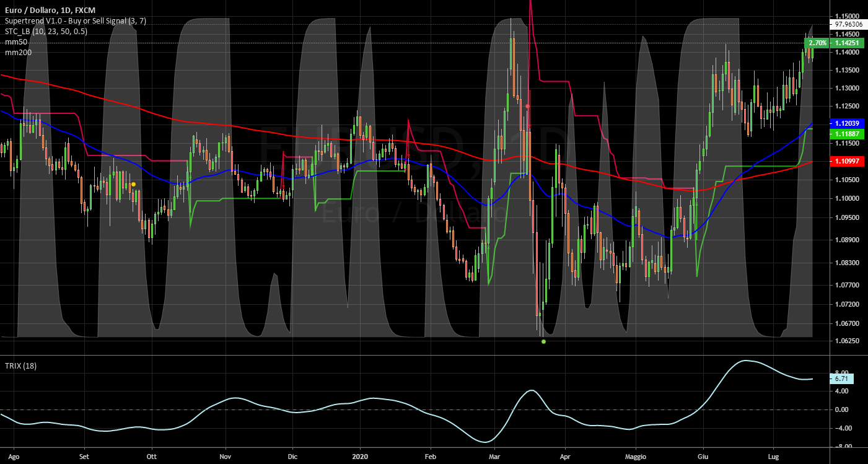
Task: Click the Nov label on time axis
Action: pos(225,457)
